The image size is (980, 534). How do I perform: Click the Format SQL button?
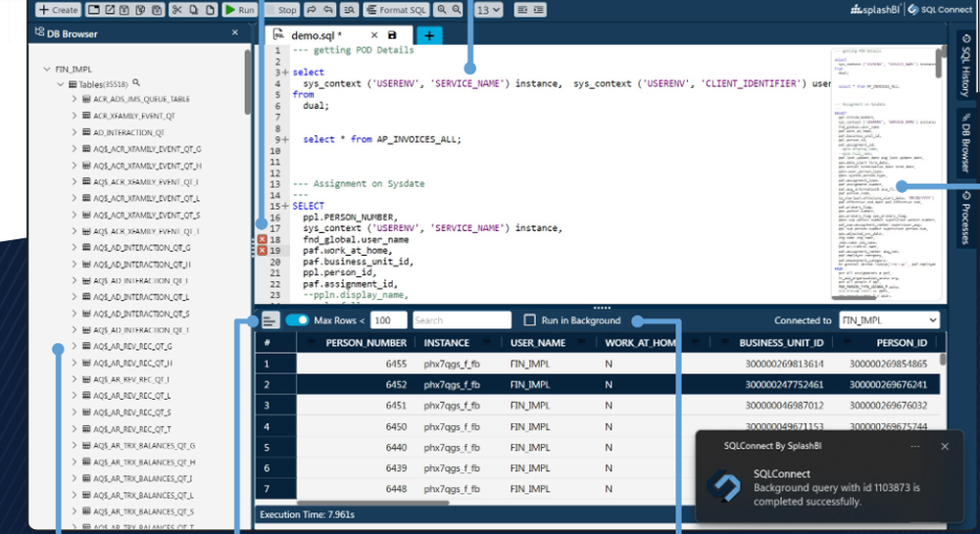(396, 10)
